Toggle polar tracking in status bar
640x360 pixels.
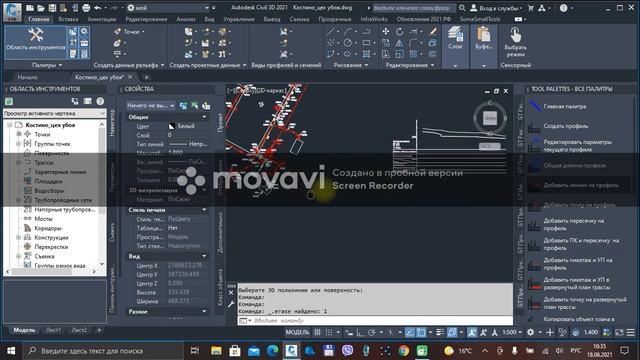pyautogui.click(x=371, y=332)
